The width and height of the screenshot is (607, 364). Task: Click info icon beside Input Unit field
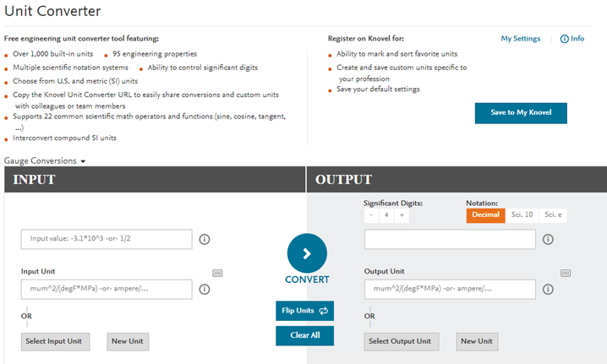(205, 290)
